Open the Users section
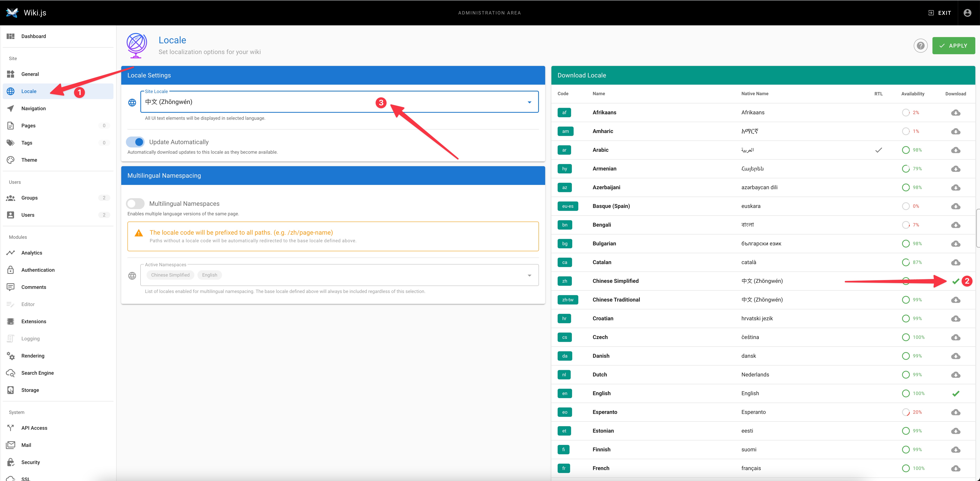The width and height of the screenshot is (980, 481). coord(58,215)
